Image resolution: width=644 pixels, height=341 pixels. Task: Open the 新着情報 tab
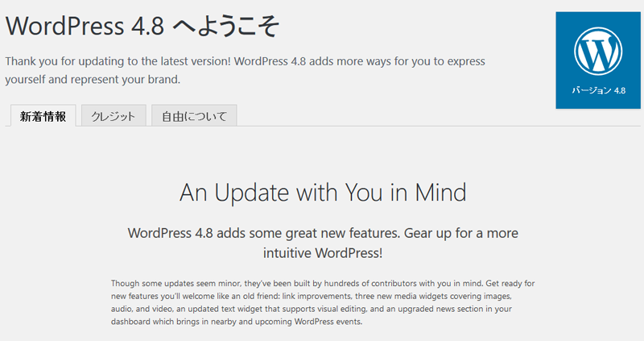coord(43,116)
